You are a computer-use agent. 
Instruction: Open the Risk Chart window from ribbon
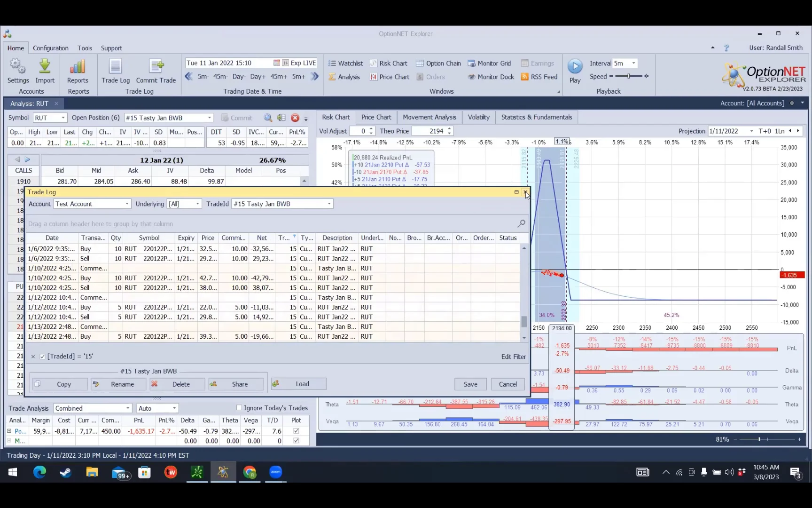389,63
